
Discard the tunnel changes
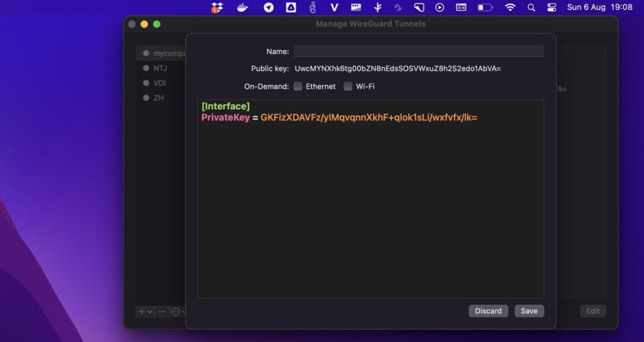488,311
